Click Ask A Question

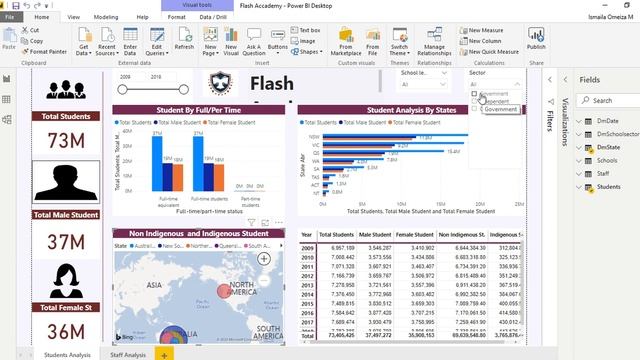(253, 41)
